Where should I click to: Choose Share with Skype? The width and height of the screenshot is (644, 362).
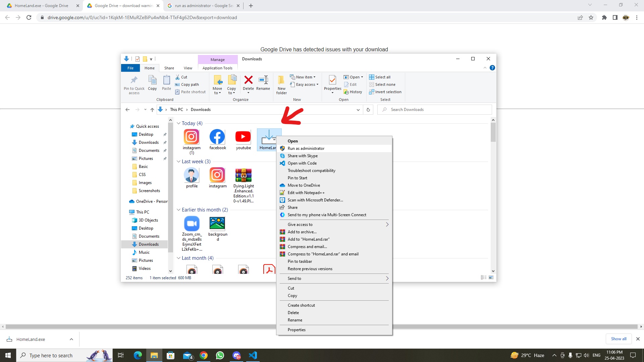coord(334,156)
